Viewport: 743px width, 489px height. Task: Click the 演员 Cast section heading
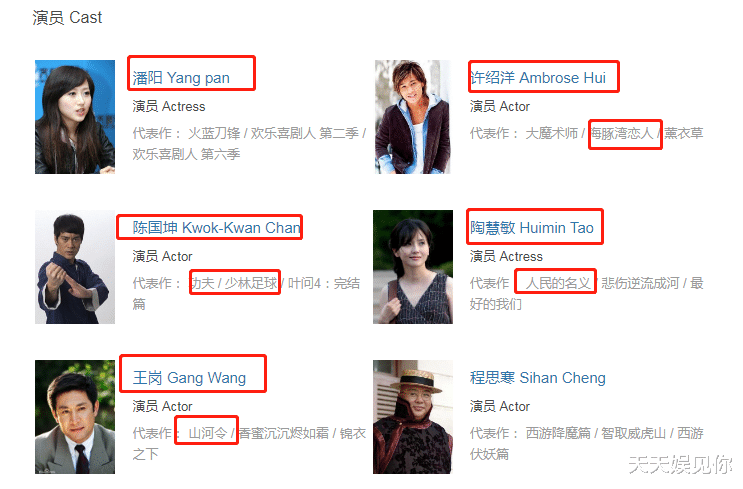pyautogui.click(x=67, y=18)
